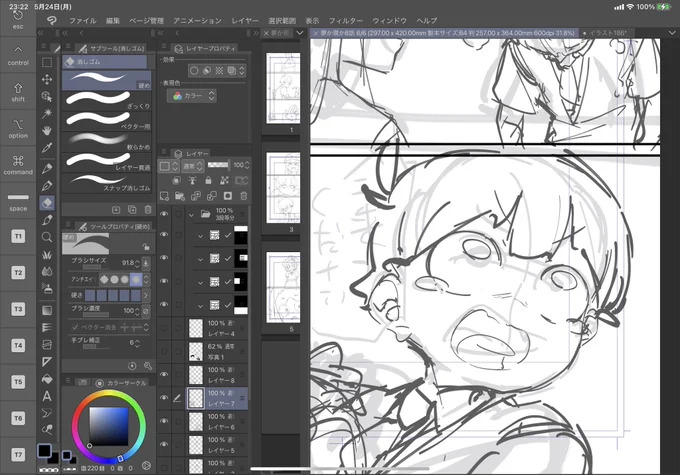Switch to the イラスト186 document tab
The image size is (680, 475).
tap(607, 33)
